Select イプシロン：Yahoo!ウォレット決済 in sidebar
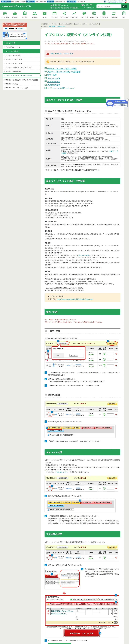 pos(21,88)
